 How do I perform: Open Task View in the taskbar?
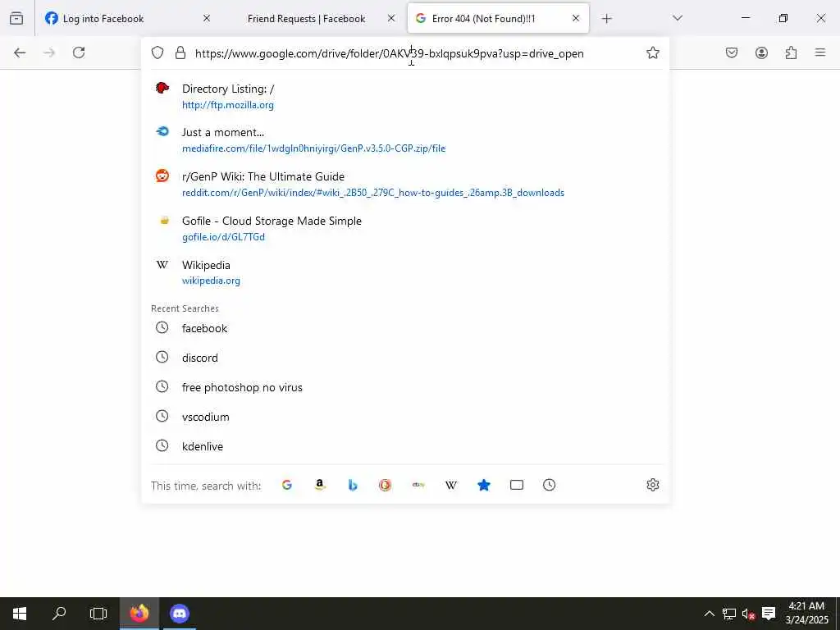point(98,614)
